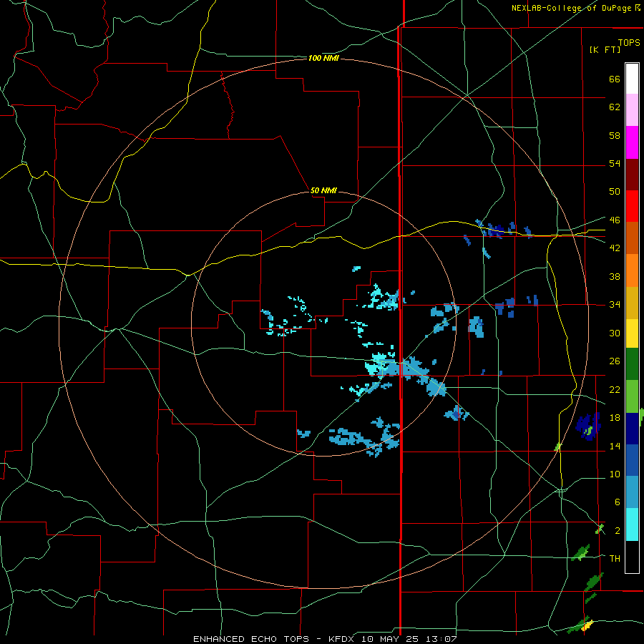Screen dimensions: 644x644
Task: Click the yellow echo at the bottom right
Action: tap(587, 625)
